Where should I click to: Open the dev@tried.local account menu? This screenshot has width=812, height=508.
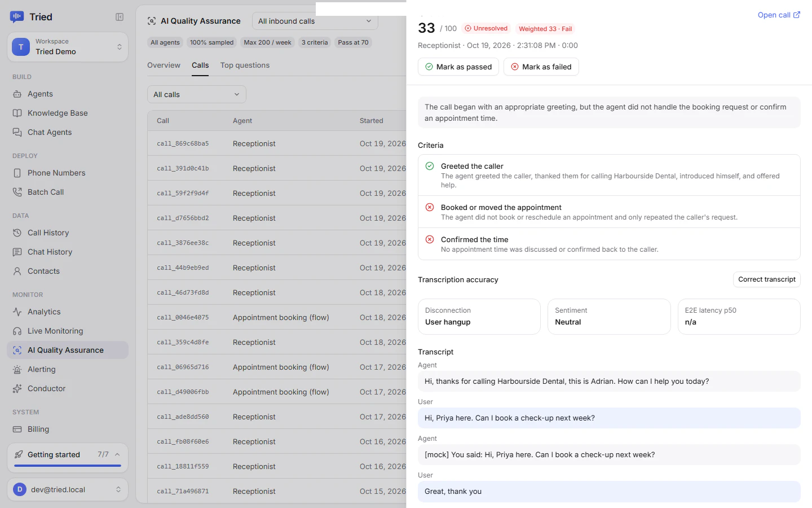pyautogui.click(x=68, y=490)
